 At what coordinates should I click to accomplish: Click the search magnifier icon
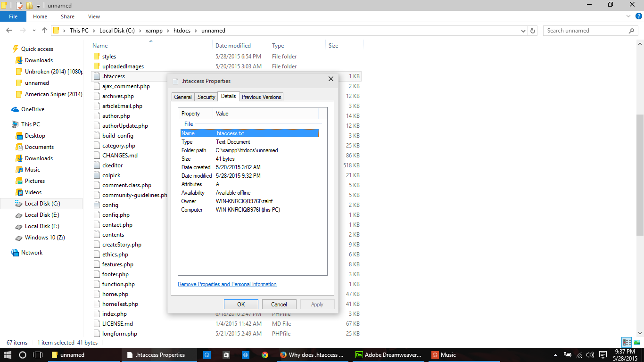click(x=632, y=31)
